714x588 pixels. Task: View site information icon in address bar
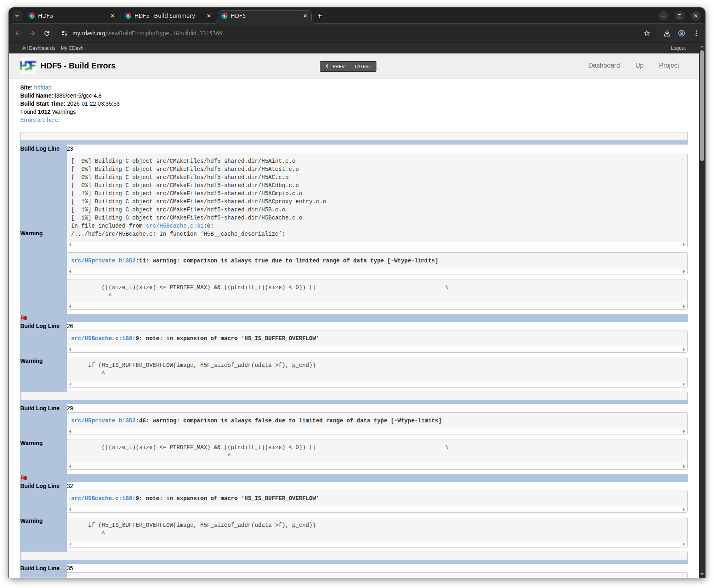[64, 33]
